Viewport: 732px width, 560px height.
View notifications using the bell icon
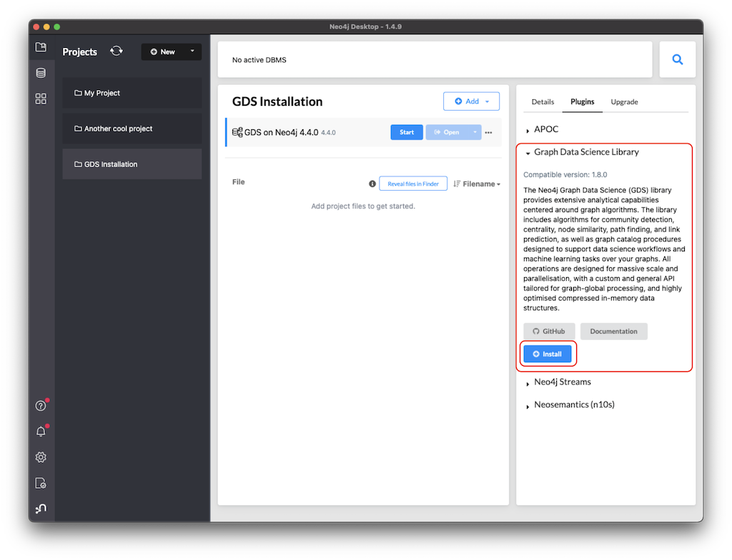[x=41, y=431]
